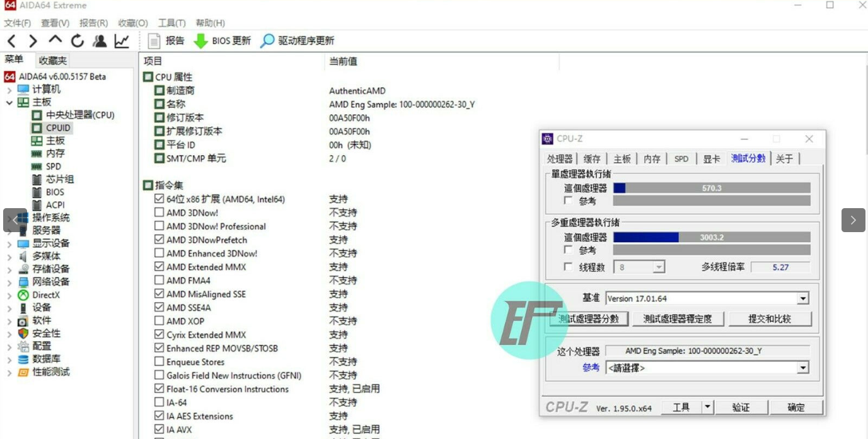
Task: Expand the 计算机 tree node
Action: click(x=9, y=90)
